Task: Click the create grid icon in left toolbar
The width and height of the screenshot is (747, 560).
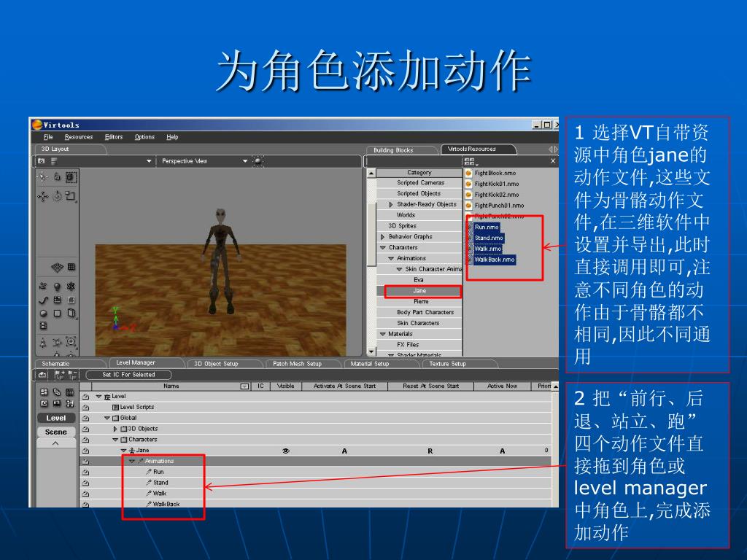Action: 57,300
